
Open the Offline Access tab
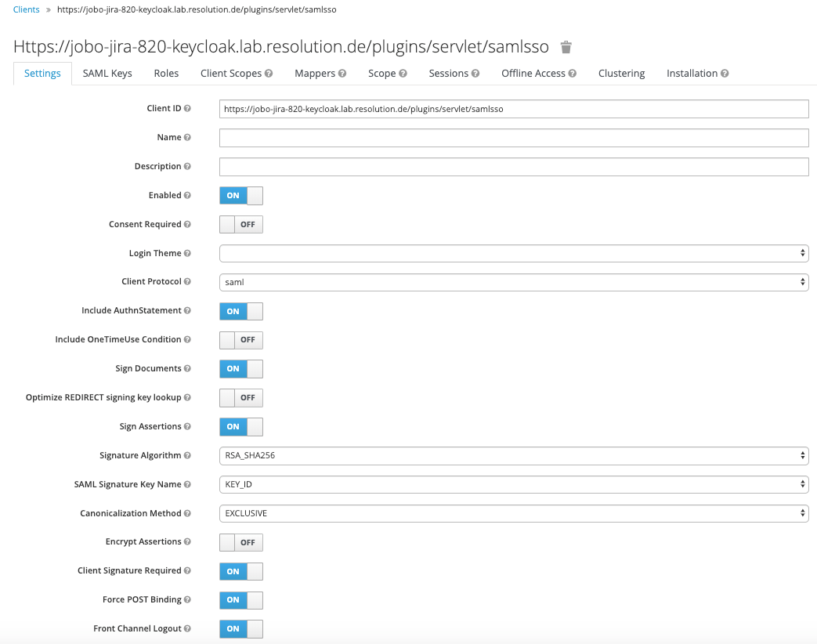click(x=533, y=74)
